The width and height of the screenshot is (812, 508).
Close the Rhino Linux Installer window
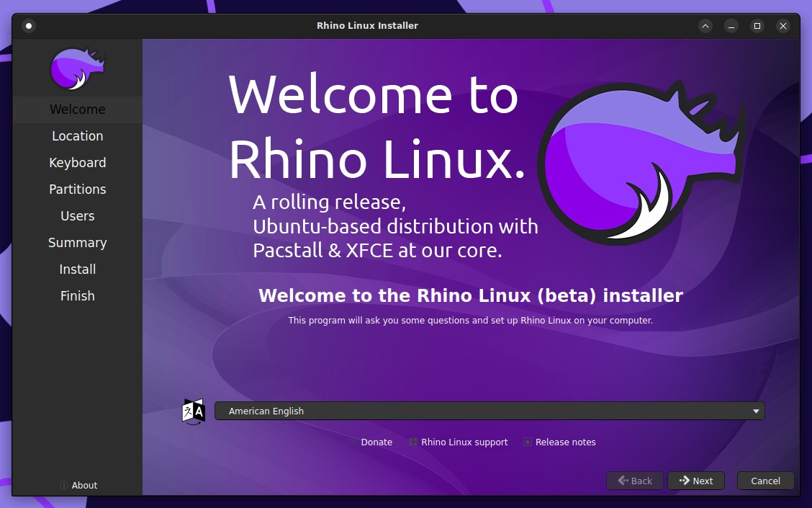(x=783, y=26)
